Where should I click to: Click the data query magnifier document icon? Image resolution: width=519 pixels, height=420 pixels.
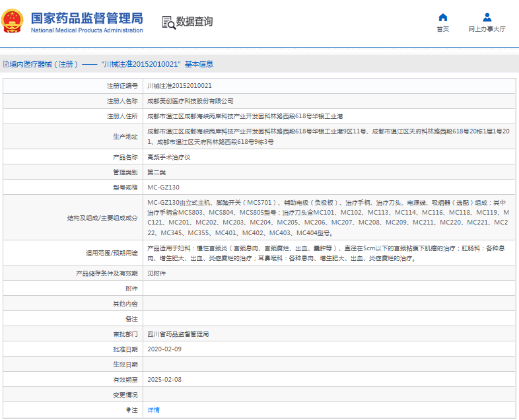coord(168,22)
